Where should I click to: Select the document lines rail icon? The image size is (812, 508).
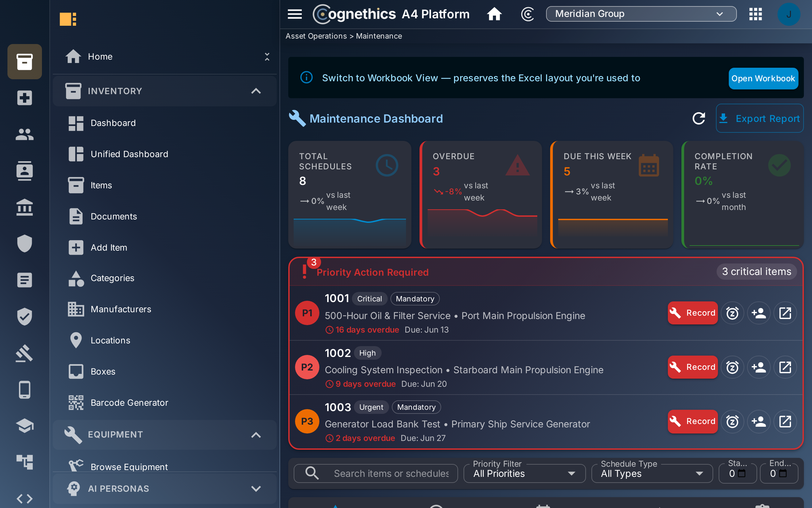(25, 280)
